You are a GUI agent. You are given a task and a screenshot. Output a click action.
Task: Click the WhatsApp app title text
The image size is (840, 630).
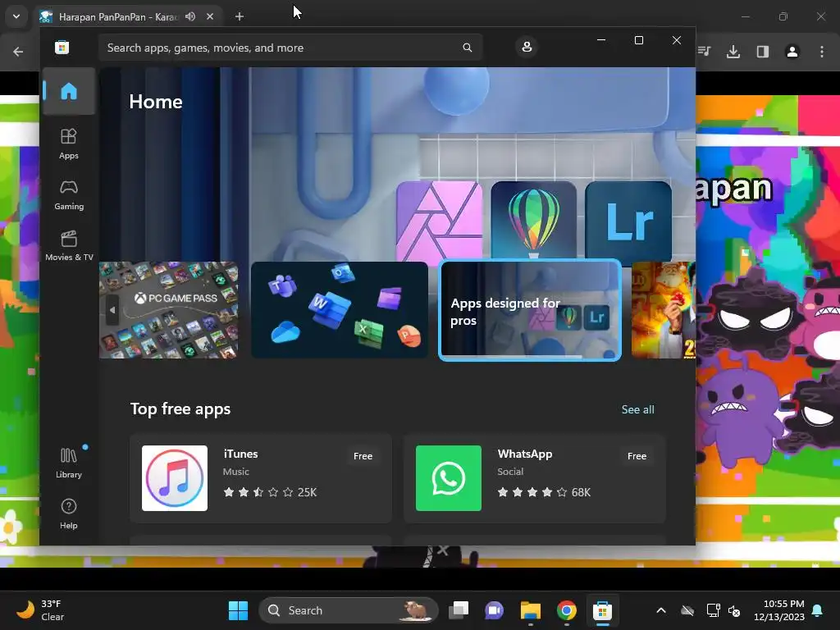(x=524, y=453)
